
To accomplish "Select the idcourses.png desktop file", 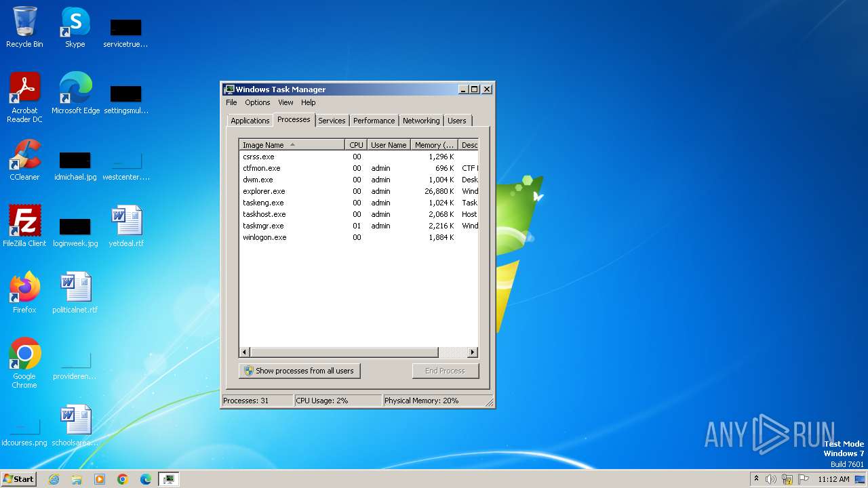I will pyautogui.click(x=24, y=432).
